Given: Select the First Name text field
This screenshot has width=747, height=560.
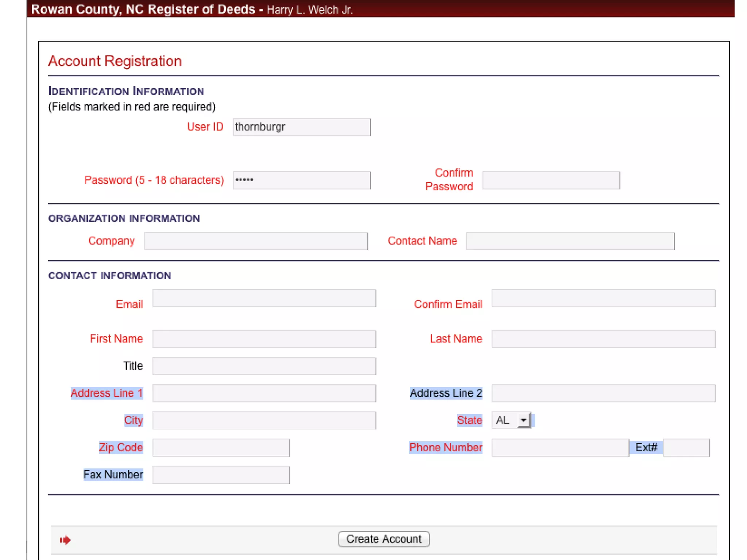Looking at the screenshot, I should point(264,339).
